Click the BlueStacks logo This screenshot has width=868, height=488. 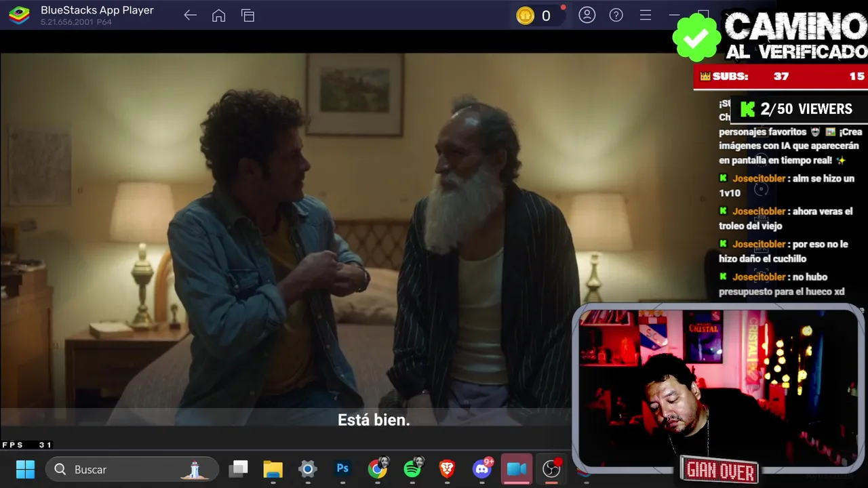(19, 15)
